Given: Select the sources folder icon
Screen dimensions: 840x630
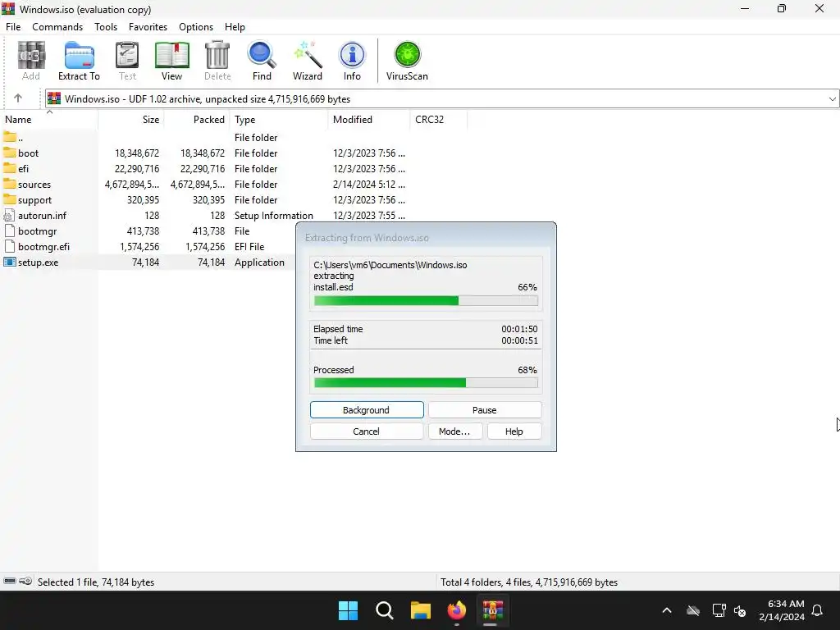Looking at the screenshot, I should 10,184.
